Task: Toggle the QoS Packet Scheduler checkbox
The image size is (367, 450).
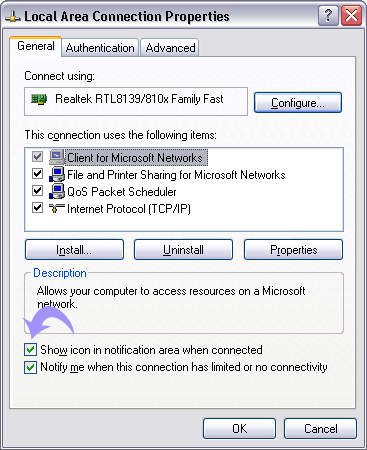Action: pyautogui.click(x=37, y=191)
